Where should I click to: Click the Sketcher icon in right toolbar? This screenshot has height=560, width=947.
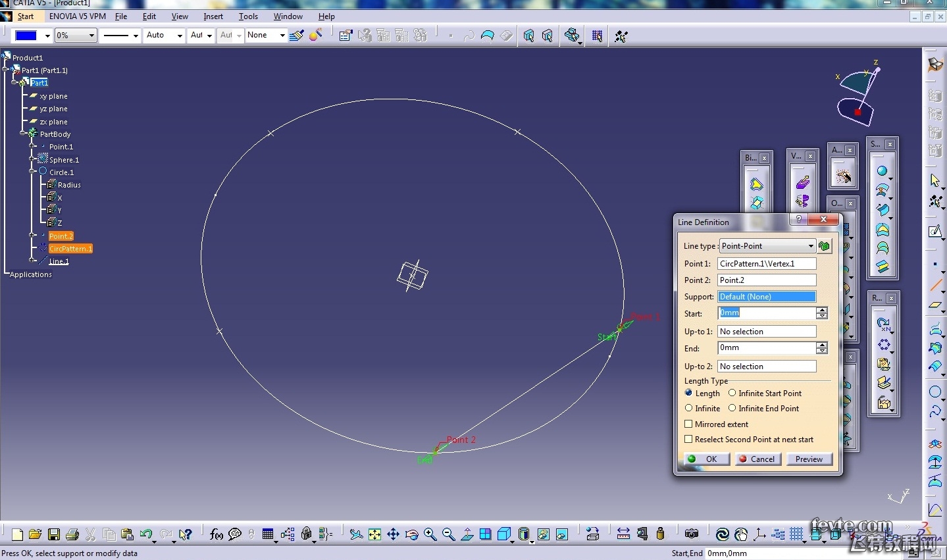coord(935,231)
